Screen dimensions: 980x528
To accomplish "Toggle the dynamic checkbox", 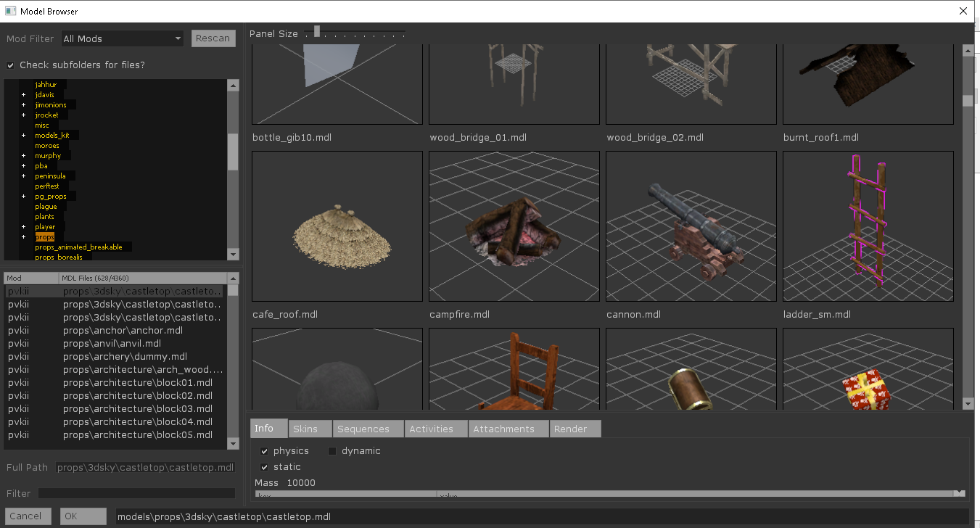I will [x=332, y=451].
